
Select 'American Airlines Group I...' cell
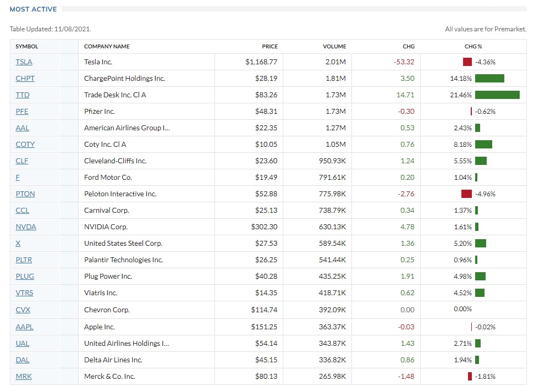[127, 128]
